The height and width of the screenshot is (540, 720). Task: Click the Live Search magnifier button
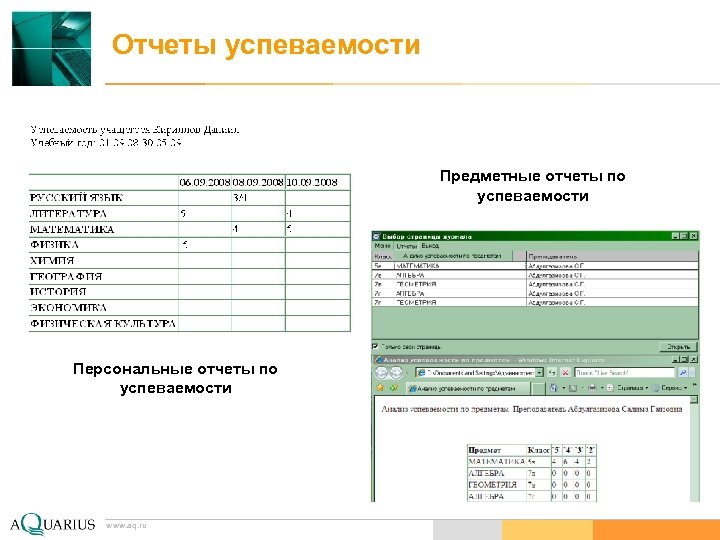[x=682, y=373]
